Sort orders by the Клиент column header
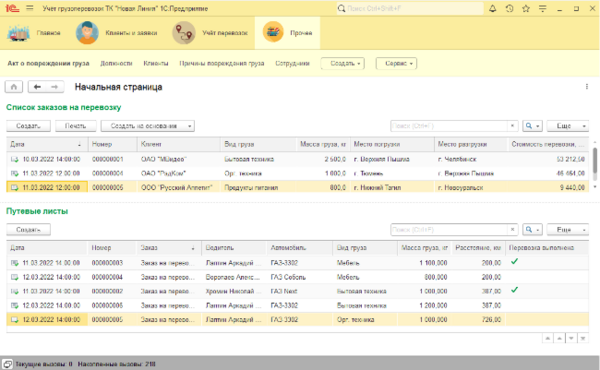This screenshot has height=370, width=600. [179, 144]
